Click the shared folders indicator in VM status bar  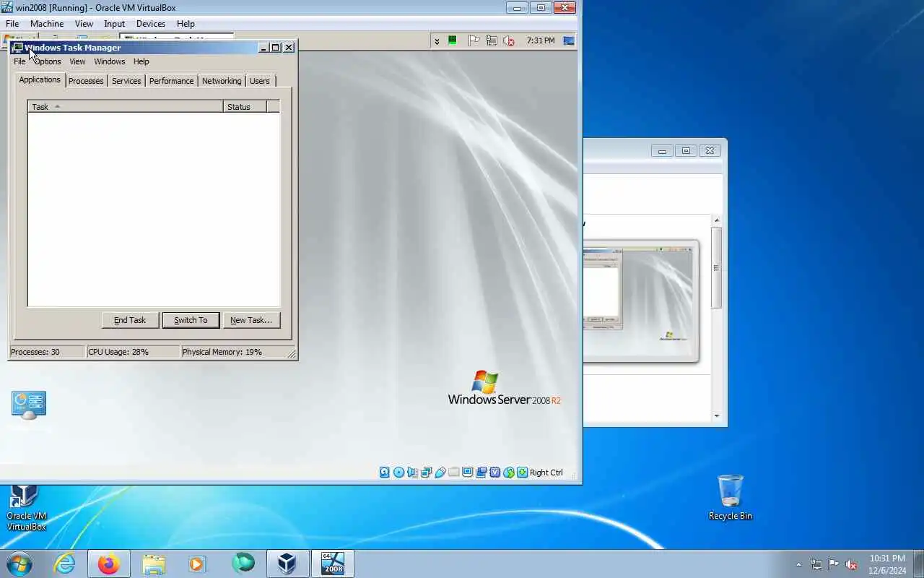coord(453,473)
